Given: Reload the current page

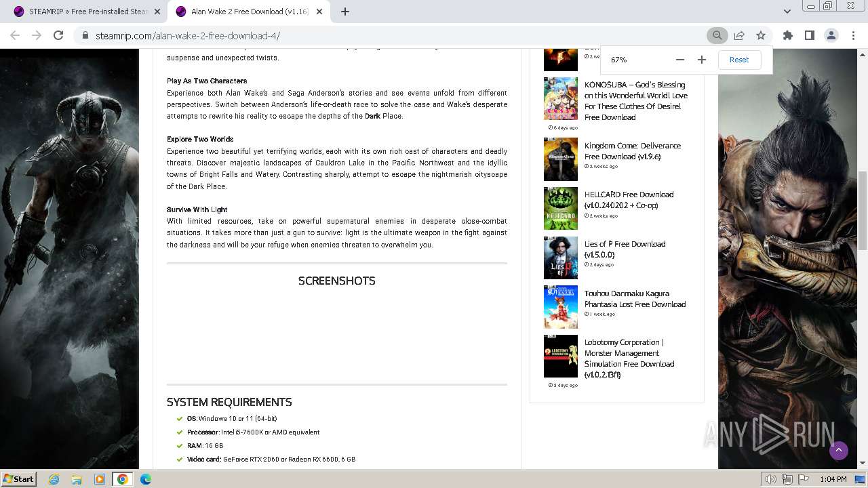Looking at the screenshot, I should pyautogui.click(x=58, y=35).
